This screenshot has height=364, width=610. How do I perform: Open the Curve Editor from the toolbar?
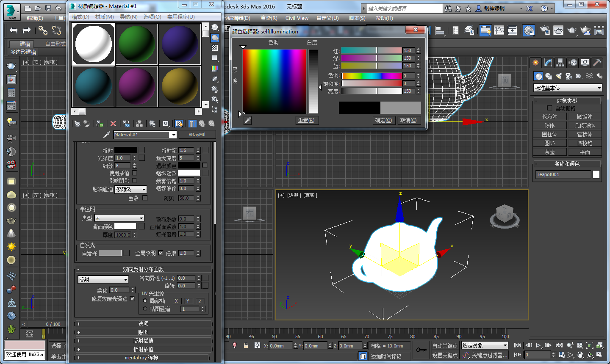point(499,30)
